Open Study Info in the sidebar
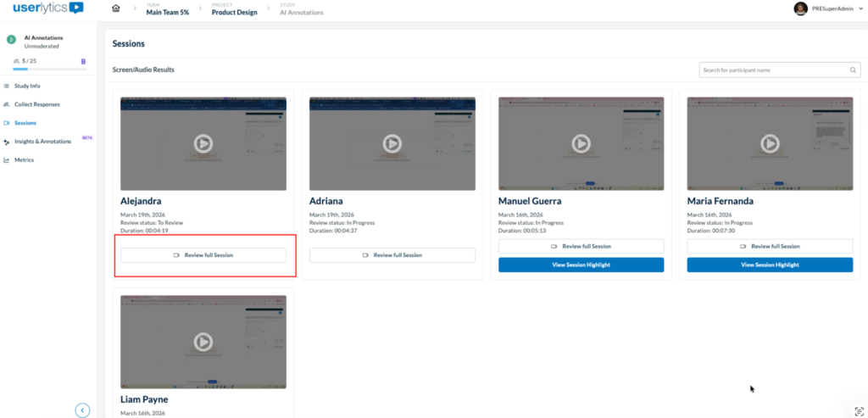 [26, 86]
